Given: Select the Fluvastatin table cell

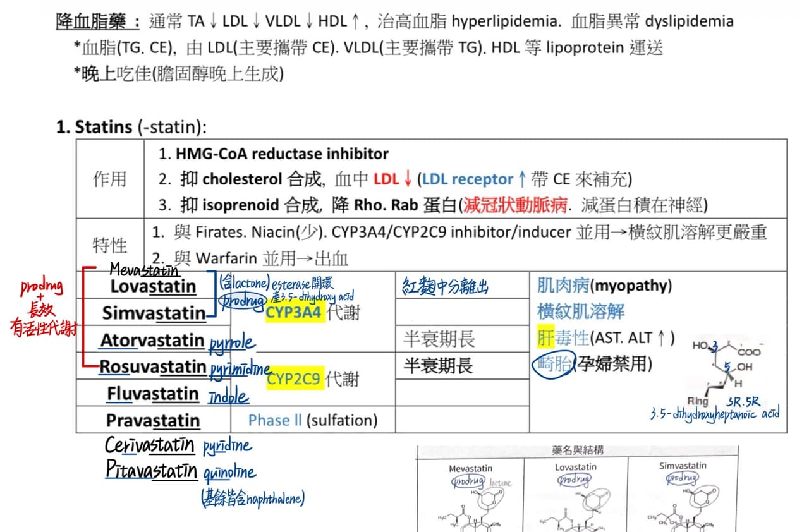Looking at the screenshot, I should coord(153,394).
